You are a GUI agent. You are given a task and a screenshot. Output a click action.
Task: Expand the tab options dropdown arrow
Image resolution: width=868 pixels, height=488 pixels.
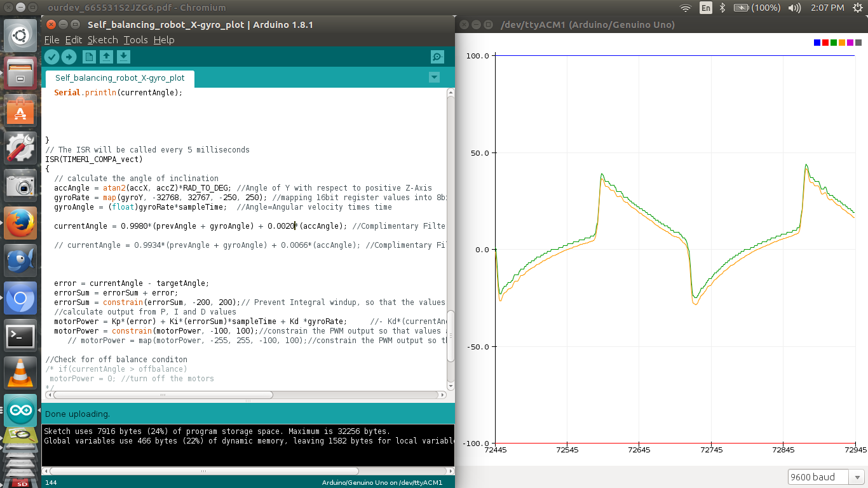coord(434,78)
